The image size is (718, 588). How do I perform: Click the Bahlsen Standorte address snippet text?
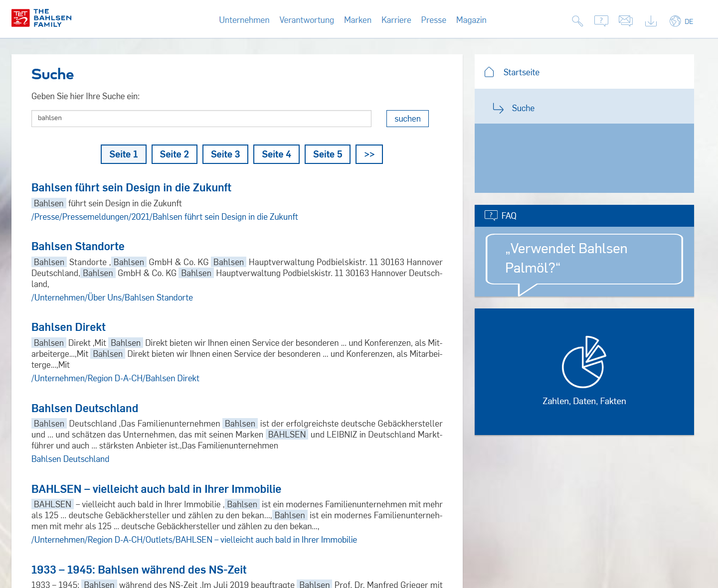(237, 273)
